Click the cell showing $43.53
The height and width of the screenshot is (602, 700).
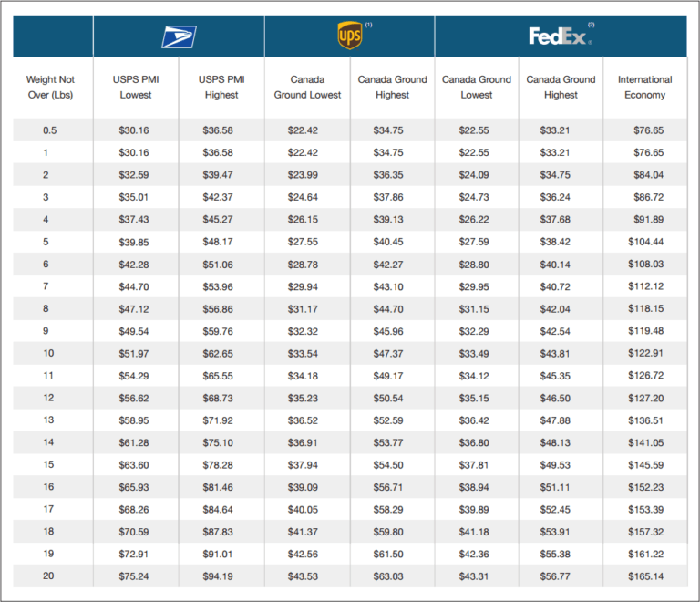[303, 576]
